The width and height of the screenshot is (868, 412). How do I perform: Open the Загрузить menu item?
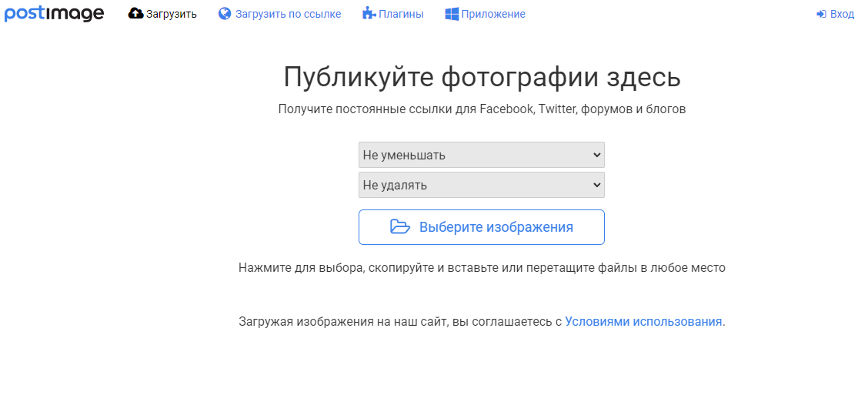point(163,14)
